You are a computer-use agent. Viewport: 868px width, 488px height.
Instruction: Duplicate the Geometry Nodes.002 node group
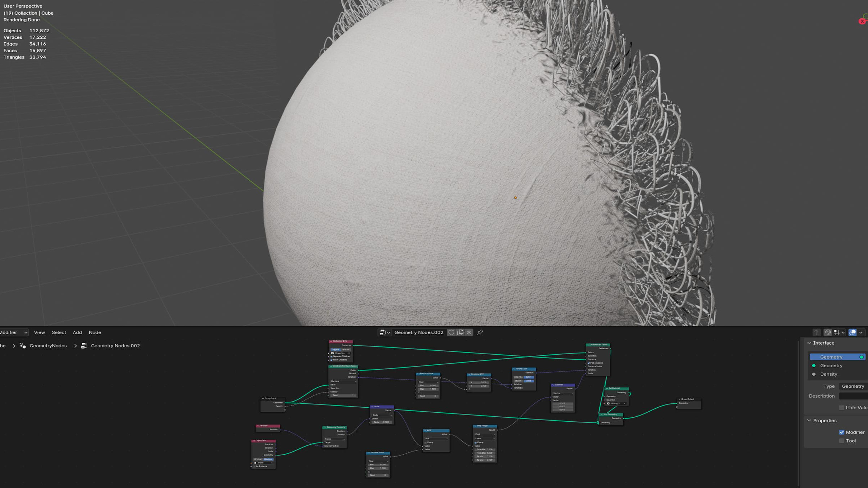[460, 332]
